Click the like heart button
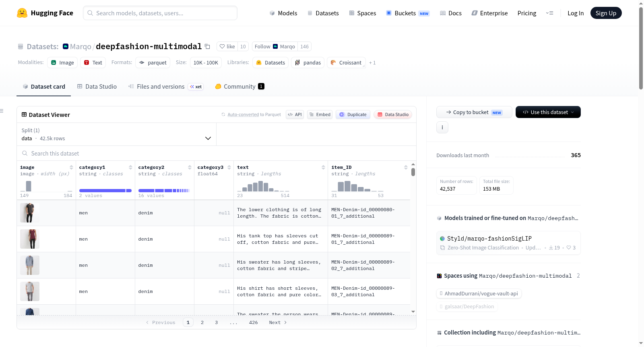Screen dimensions: 644x347 pyautogui.click(x=227, y=46)
